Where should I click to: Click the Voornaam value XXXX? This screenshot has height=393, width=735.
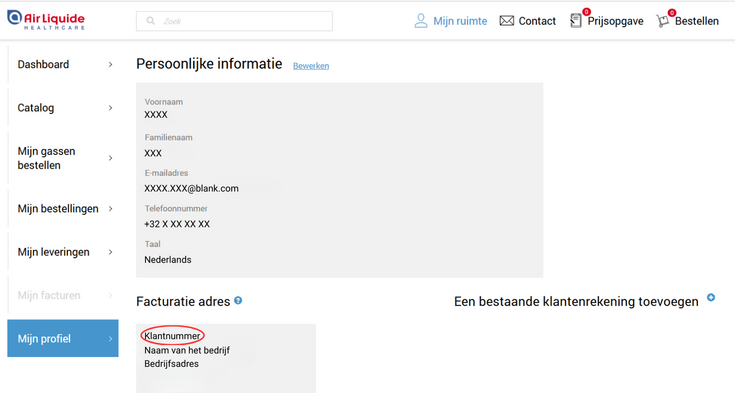(156, 115)
